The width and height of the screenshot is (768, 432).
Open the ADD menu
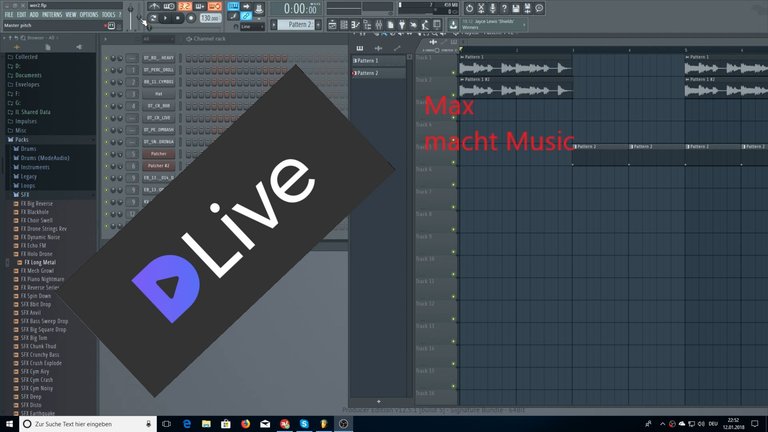coord(34,15)
